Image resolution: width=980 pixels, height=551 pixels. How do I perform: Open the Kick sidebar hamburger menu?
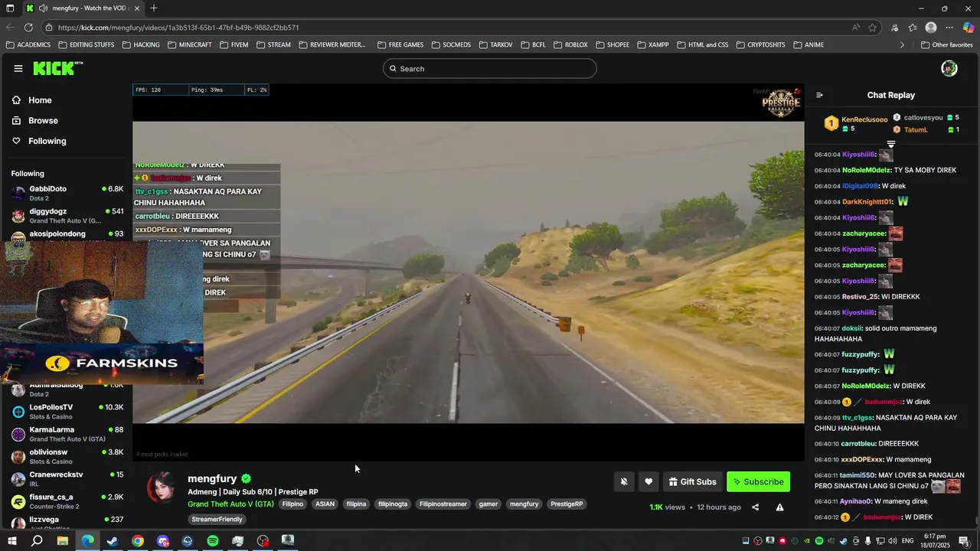point(18,69)
